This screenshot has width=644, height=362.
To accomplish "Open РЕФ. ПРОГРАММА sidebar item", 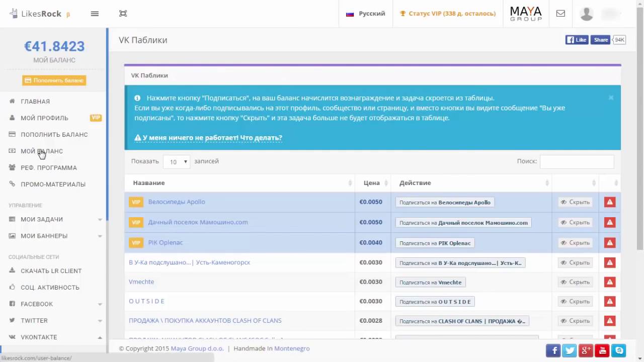I will 49,167.
